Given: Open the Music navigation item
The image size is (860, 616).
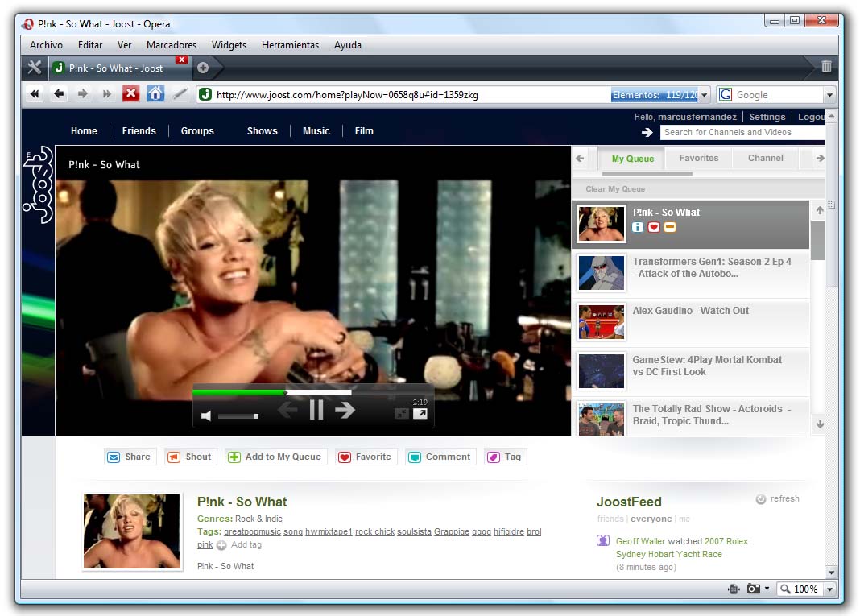Looking at the screenshot, I should click(x=316, y=131).
